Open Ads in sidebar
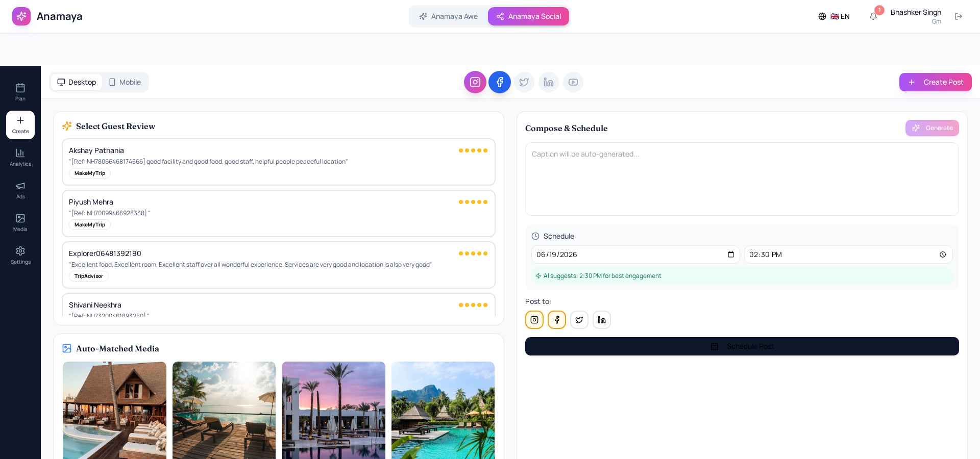This screenshot has width=980, height=459. [20, 190]
